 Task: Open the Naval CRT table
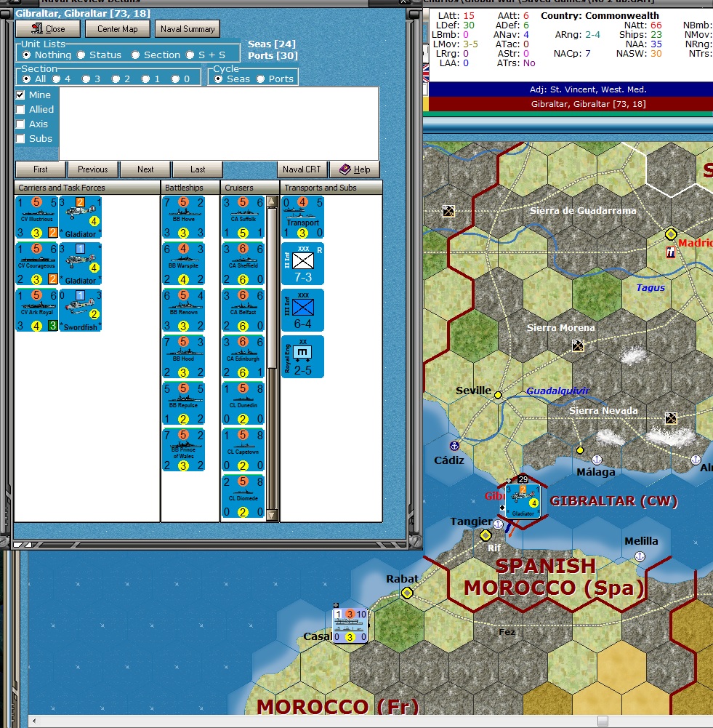click(302, 169)
